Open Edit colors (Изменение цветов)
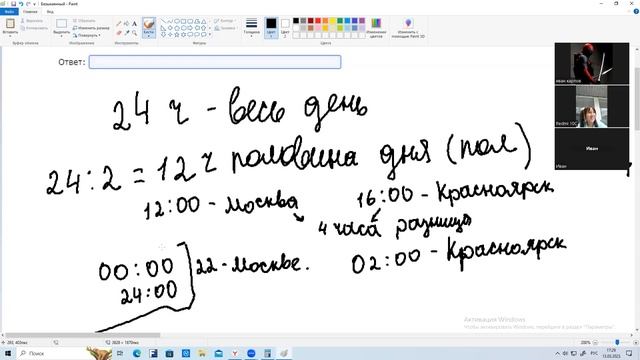 point(376,28)
